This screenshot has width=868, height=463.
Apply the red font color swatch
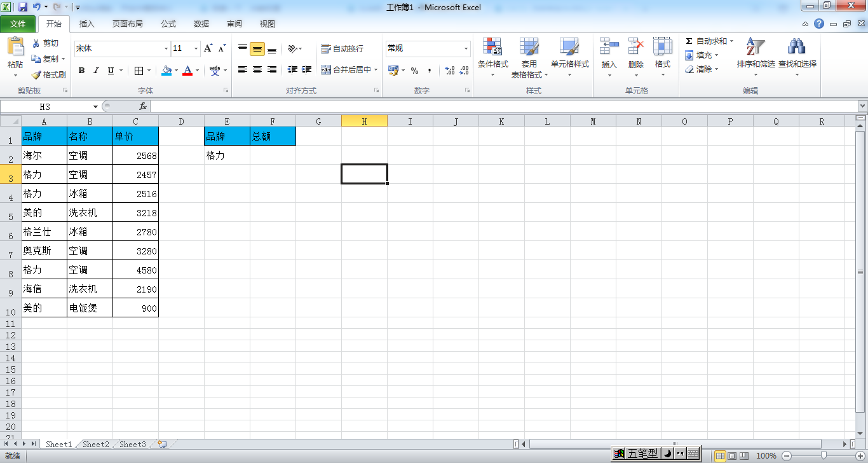click(187, 71)
